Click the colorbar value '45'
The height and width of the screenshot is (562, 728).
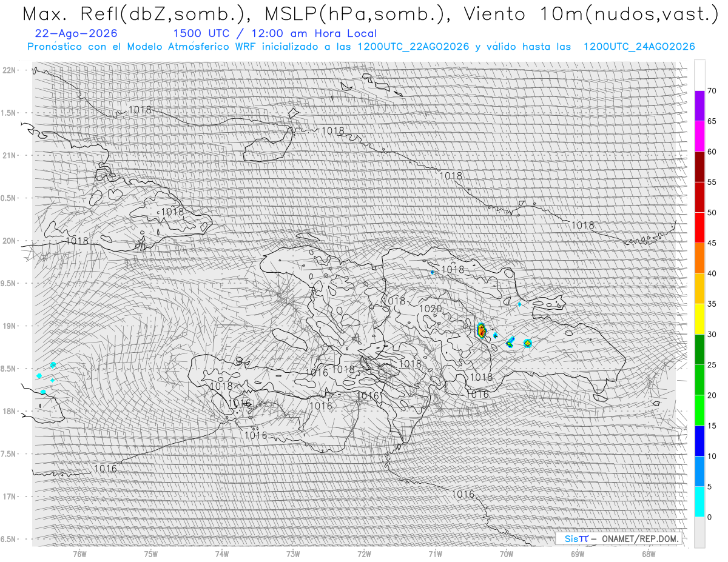pos(712,243)
